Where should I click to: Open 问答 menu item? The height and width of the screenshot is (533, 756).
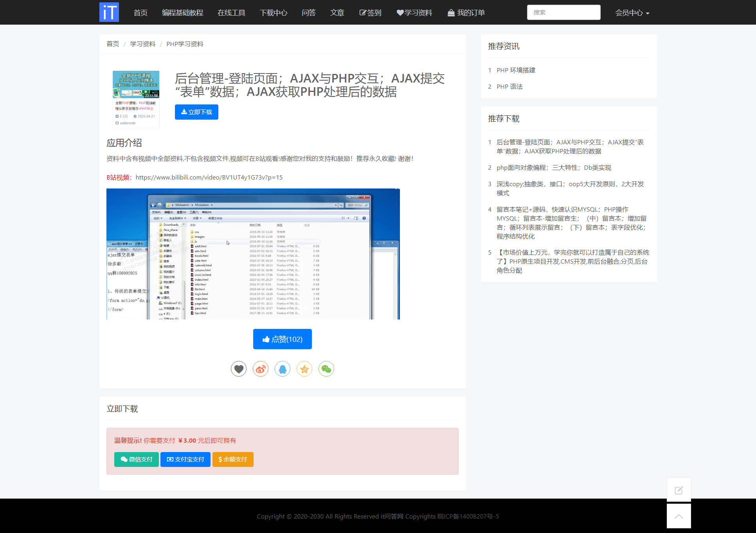[309, 13]
